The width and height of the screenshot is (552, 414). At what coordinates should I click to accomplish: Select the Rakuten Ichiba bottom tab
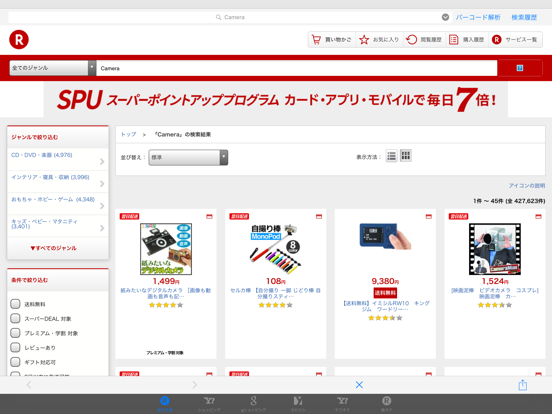tap(164, 403)
